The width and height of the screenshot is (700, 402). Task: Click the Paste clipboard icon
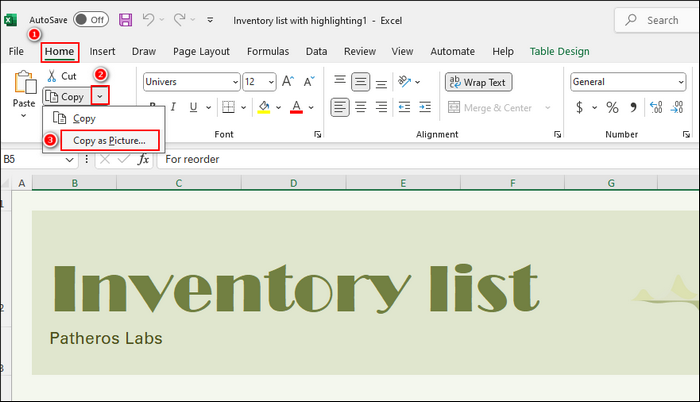click(x=25, y=83)
